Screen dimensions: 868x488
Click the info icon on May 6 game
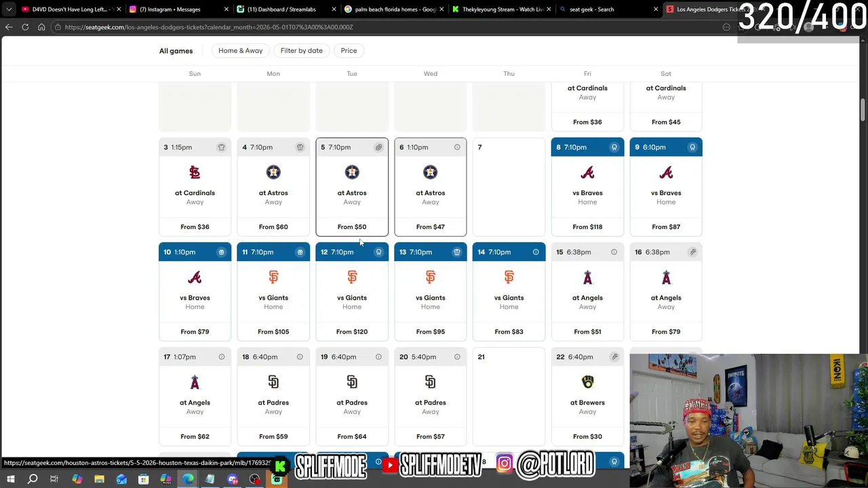(457, 147)
